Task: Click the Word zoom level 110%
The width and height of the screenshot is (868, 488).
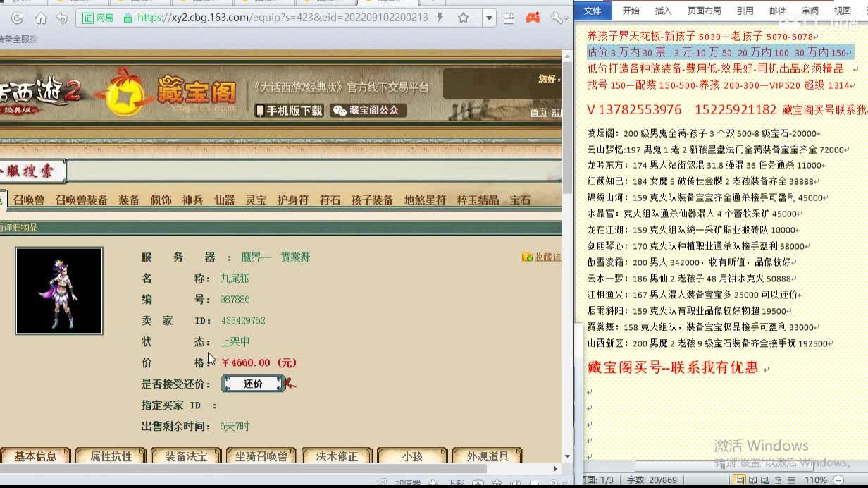Action: pos(815,480)
